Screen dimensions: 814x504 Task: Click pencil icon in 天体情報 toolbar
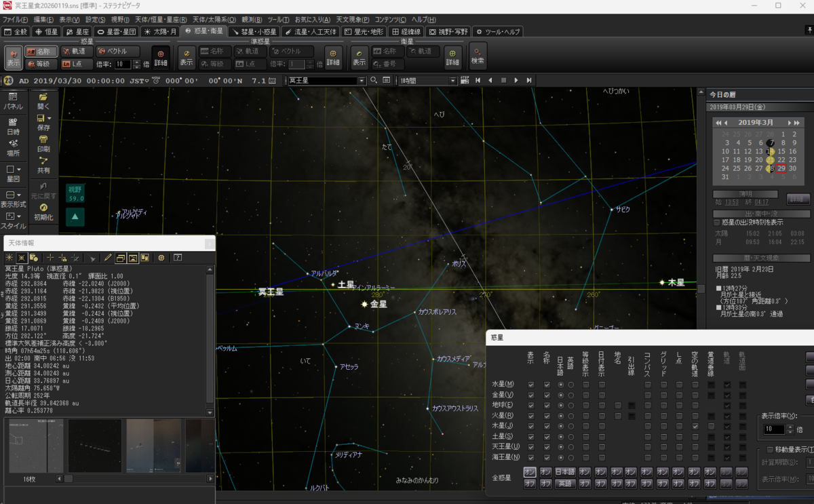(107, 258)
